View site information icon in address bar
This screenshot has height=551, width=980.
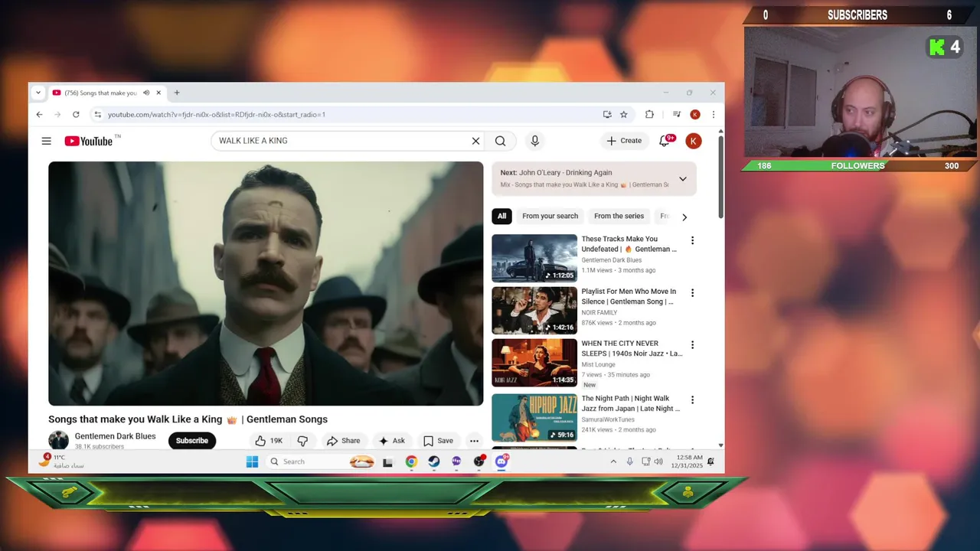[x=97, y=115]
